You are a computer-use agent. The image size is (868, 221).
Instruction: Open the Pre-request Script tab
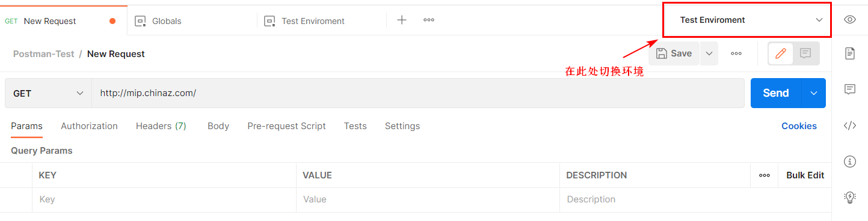tap(286, 126)
